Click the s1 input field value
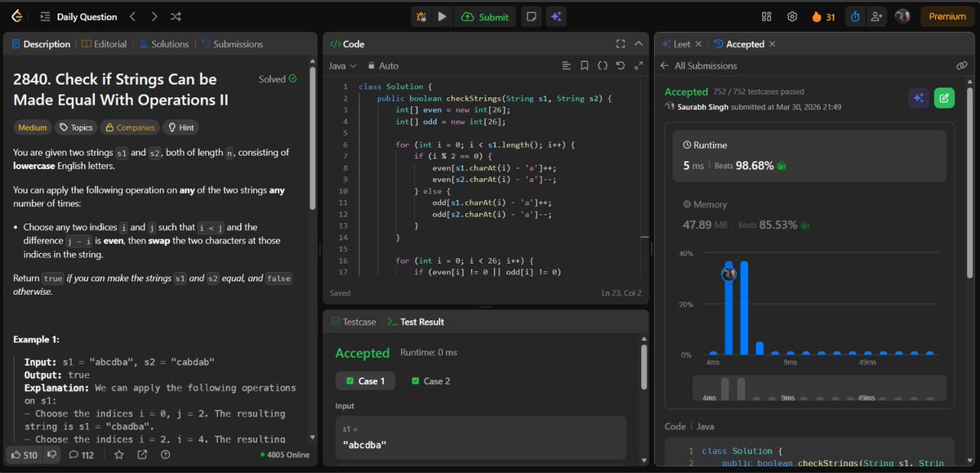The height and width of the screenshot is (473, 980). (480, 444)
